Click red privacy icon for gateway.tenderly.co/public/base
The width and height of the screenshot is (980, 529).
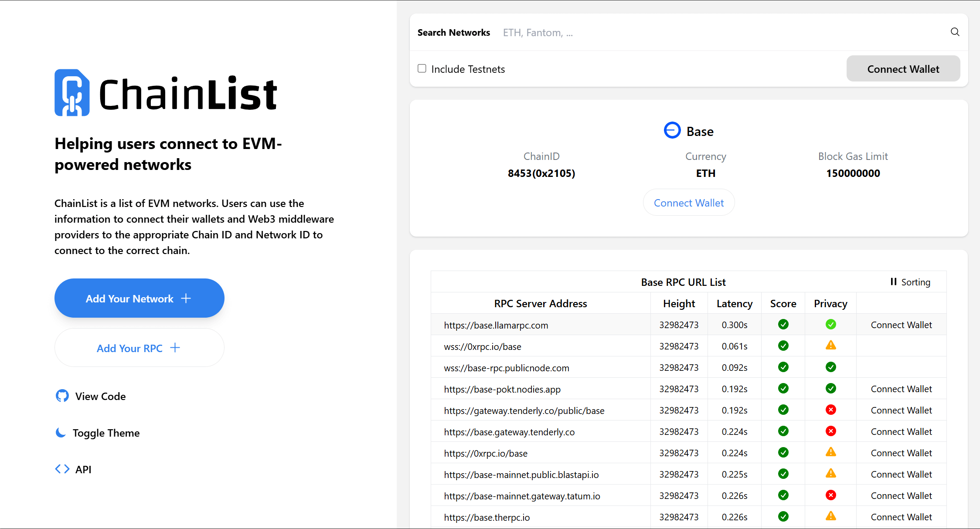[830, 410]
